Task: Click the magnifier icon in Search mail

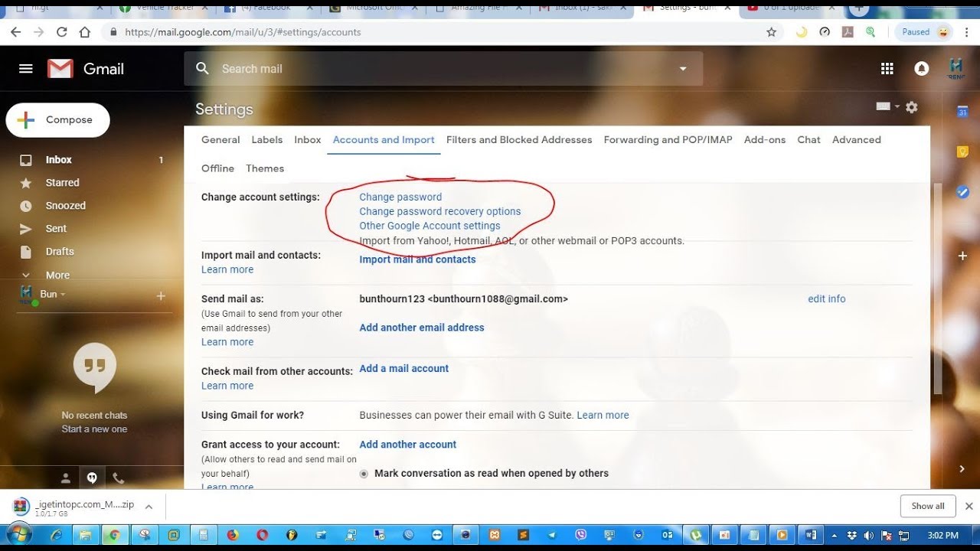Action: click(x=202, y=69)
